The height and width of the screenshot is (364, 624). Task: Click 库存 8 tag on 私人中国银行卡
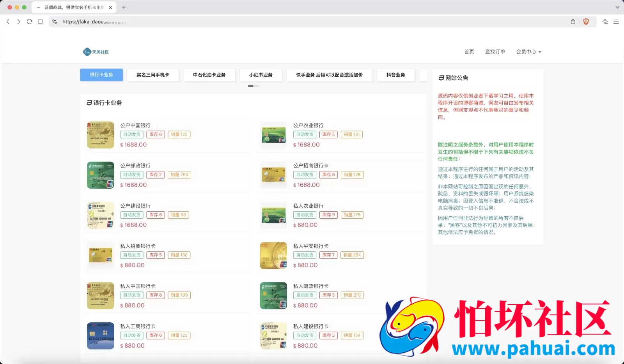pos(156,295)
